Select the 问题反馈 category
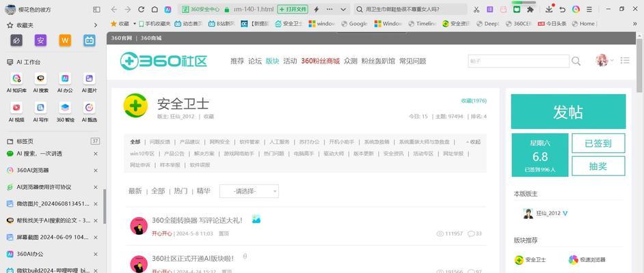 160,142
